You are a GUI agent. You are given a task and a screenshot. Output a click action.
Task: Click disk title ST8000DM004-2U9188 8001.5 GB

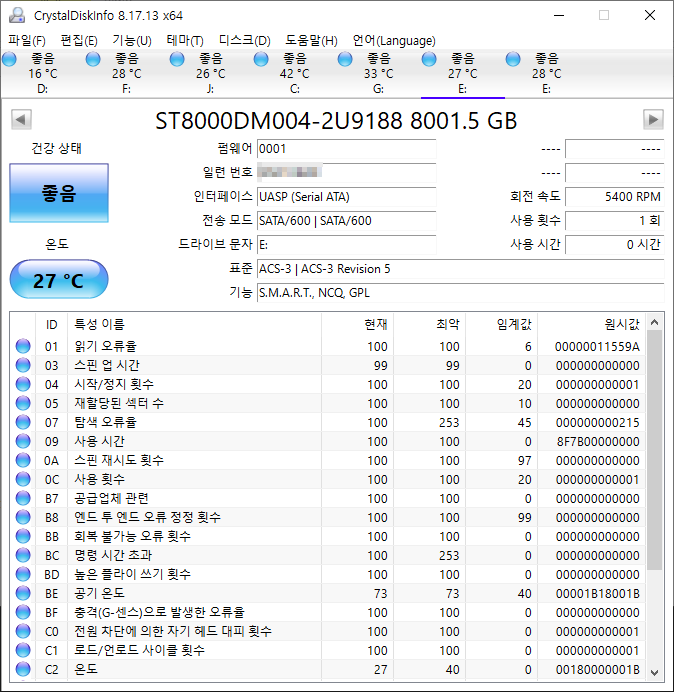(x=336, y=120)
